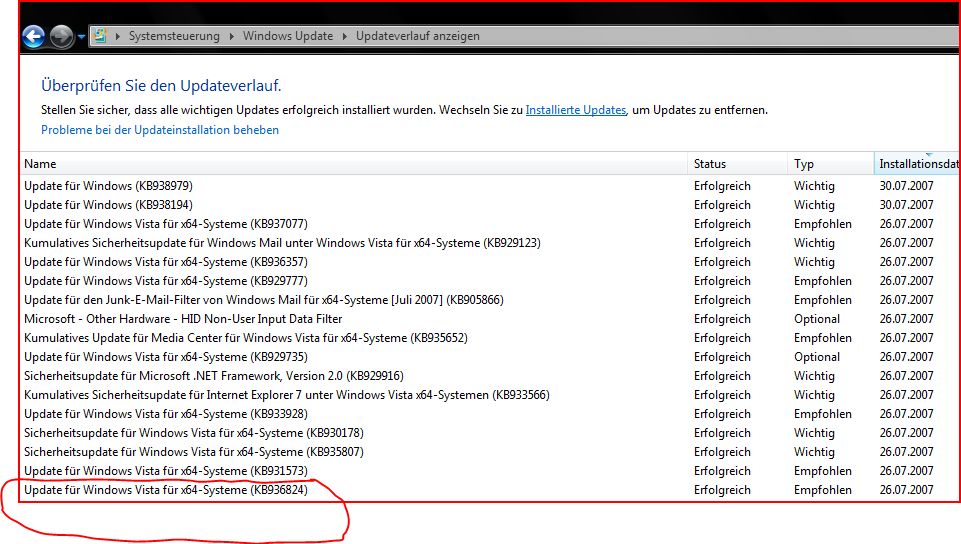Click date 26.07.2007 in KB936824 row
This screenshot has height=544, width=961.
(906, 489)
